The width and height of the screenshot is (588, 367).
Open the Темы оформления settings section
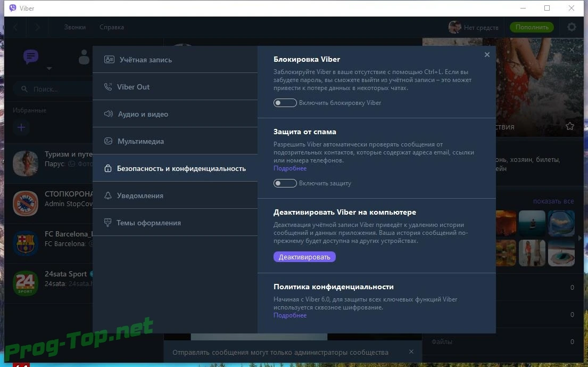click(175, 223)
